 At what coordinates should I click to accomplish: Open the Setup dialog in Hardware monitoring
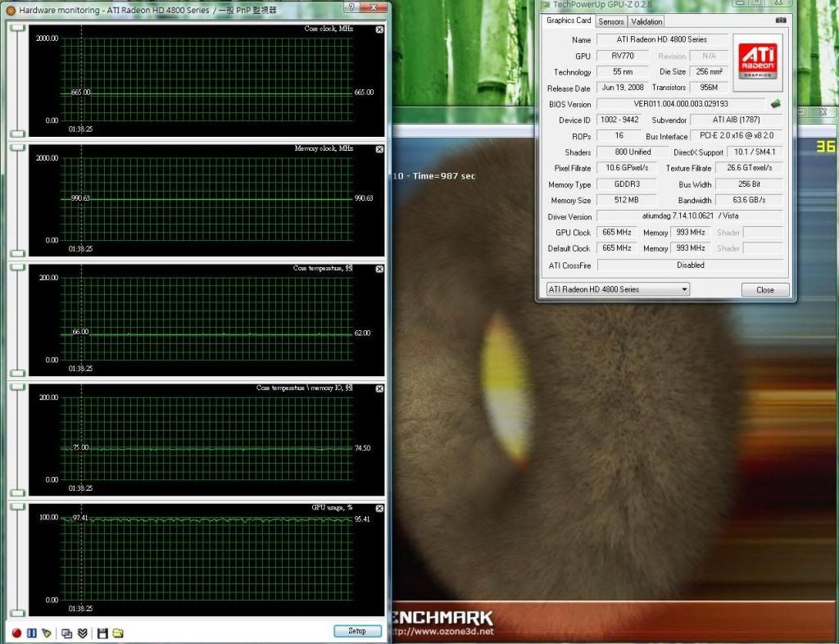(x=357, y=631)
